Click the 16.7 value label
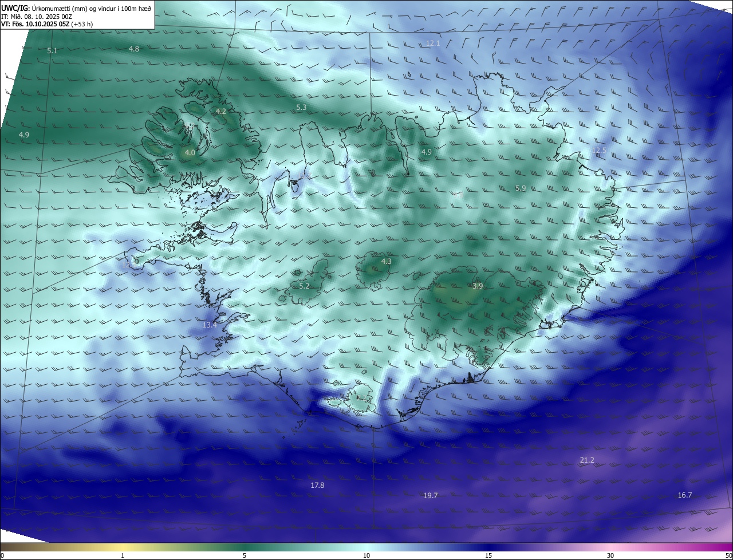 click(685, 495)
